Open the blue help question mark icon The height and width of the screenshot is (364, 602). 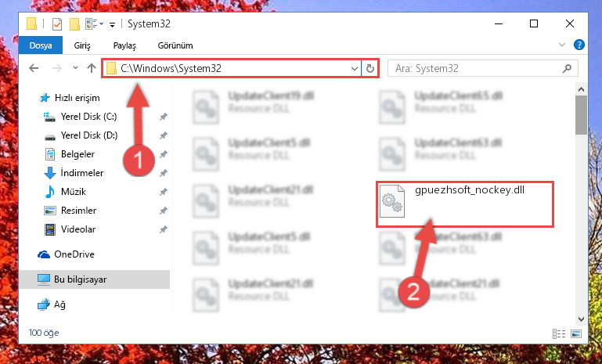tap(579, 45)
